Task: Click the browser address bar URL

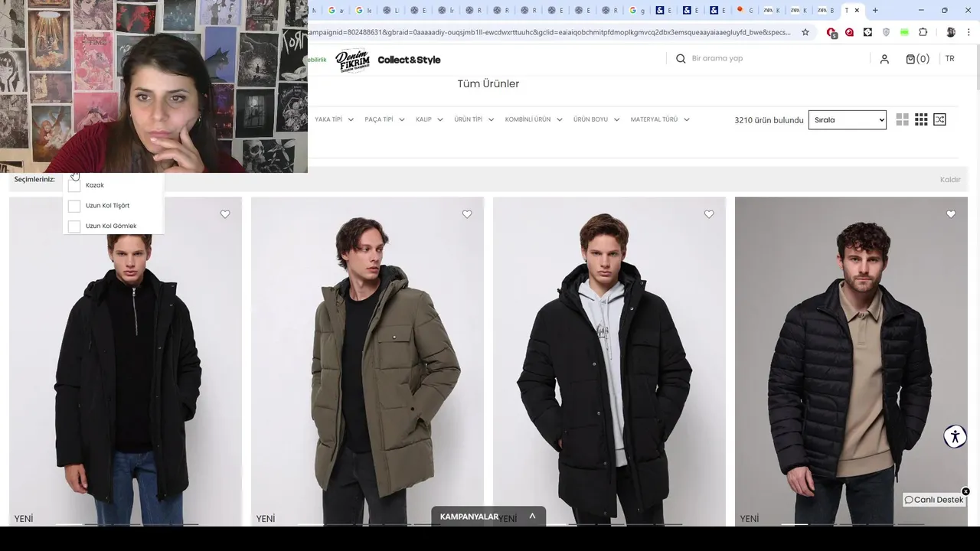Action: point(549,32)
